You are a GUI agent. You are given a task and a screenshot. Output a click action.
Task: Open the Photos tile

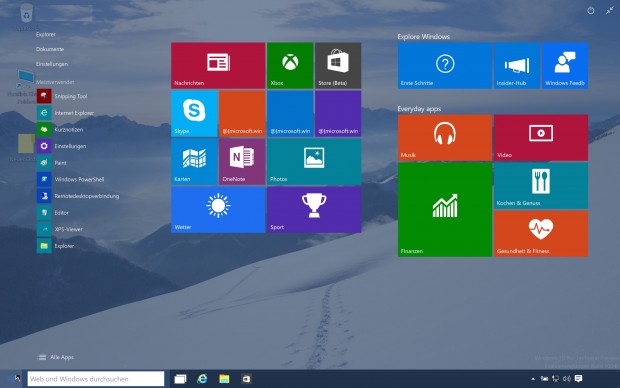coord(314,161)
